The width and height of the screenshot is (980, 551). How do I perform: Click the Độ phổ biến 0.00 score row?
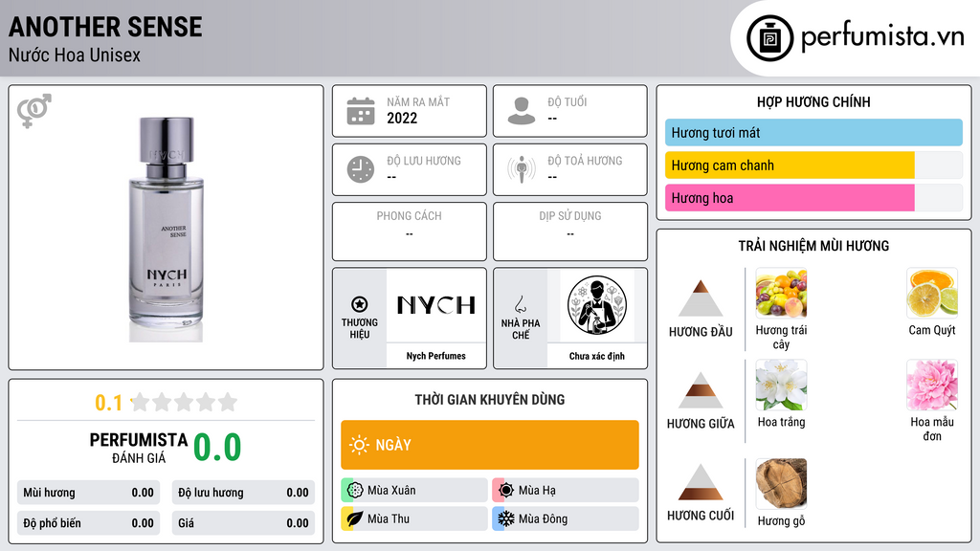(x=89, y=523)
